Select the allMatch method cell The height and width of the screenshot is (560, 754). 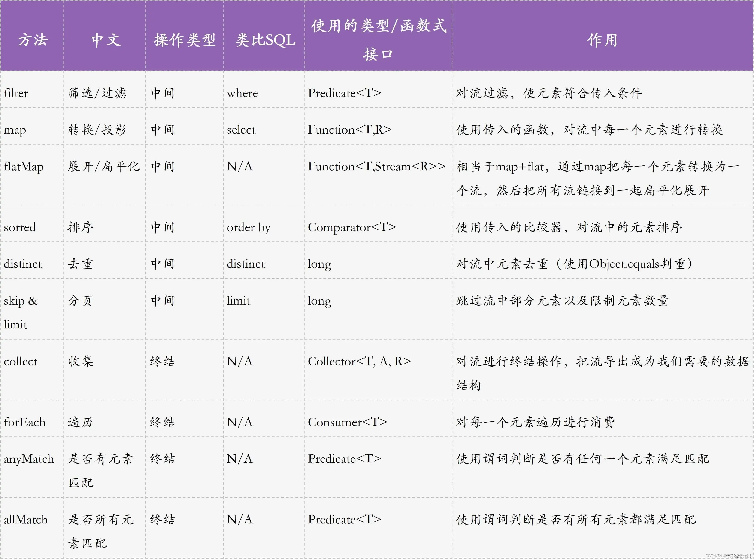26,520
